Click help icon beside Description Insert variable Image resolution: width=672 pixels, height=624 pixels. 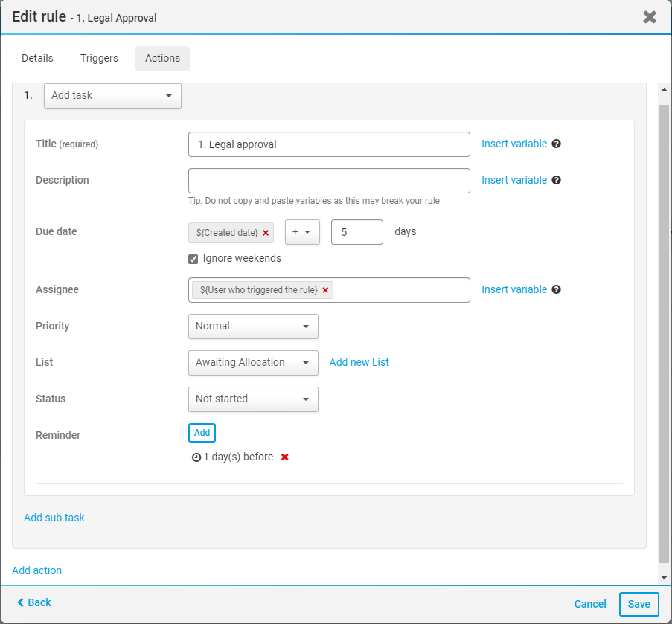556,180
